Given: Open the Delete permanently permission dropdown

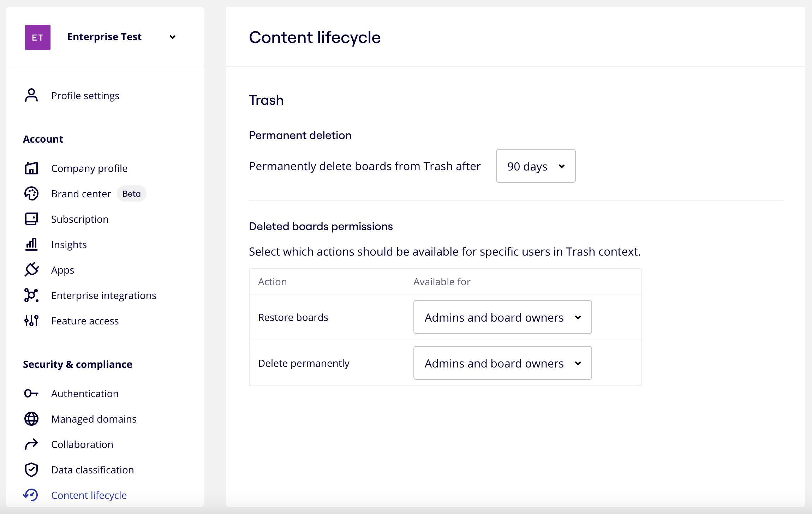Looking at the screenshot, I should click(x=502, y=363).
